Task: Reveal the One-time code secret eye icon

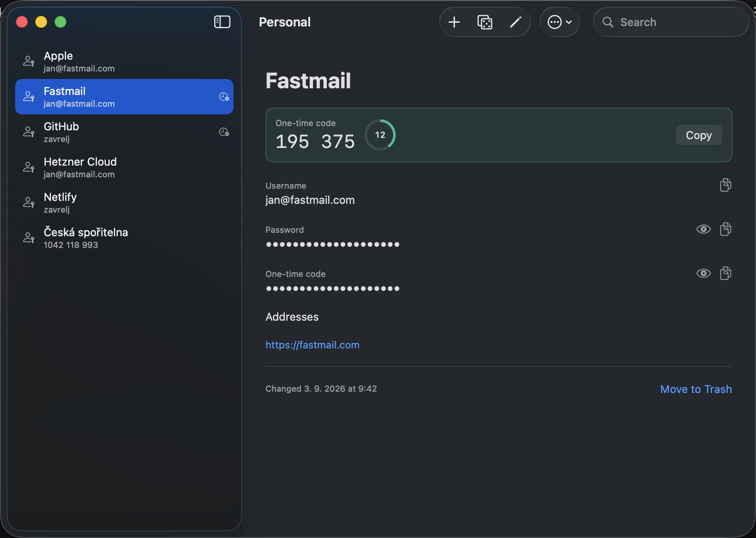Action: 703,273
